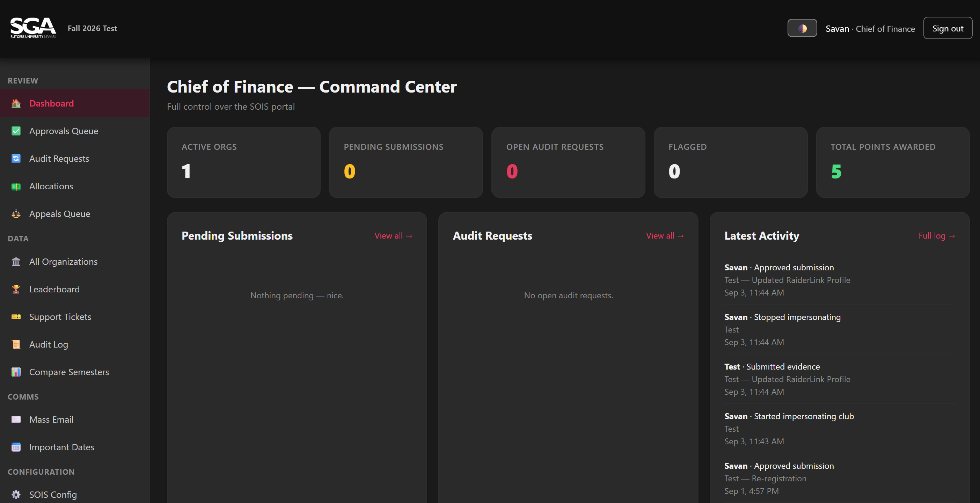
Task: Click 'Savan · Started impersonating club' entry
Action: [x=840, y=429]
